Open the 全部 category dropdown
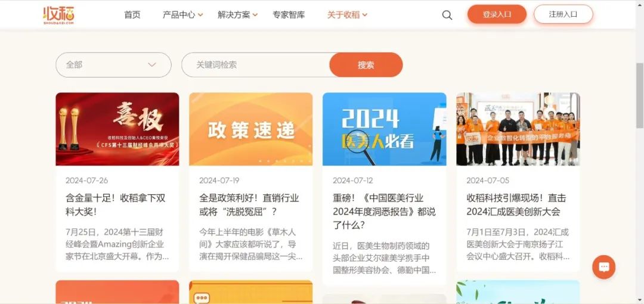Screen dimensions: 644x304 coord(113,65)
